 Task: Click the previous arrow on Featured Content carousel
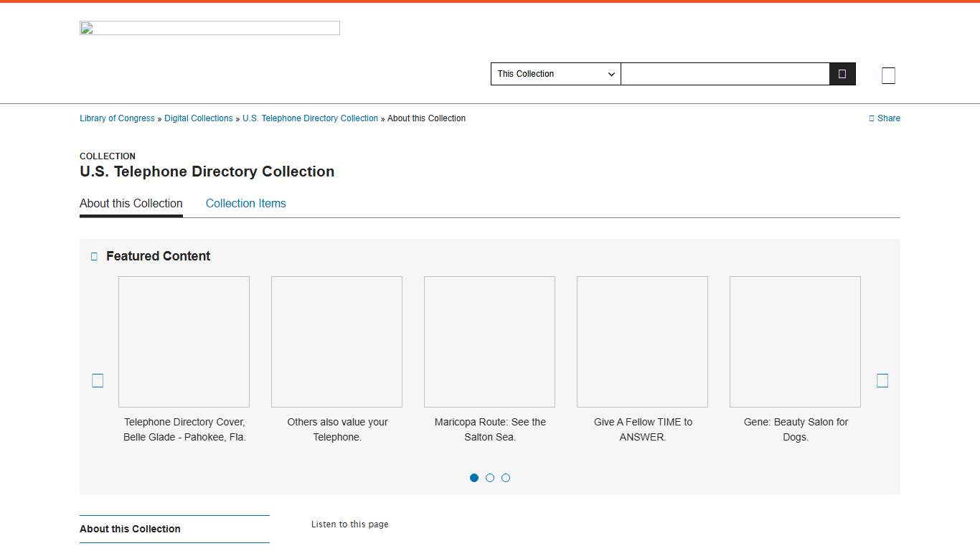(97, 380)
